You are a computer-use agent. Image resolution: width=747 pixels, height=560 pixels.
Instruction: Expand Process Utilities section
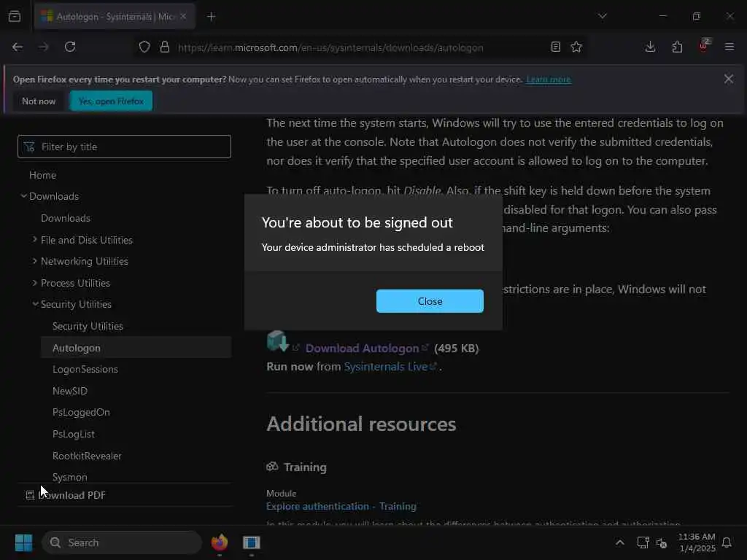coord(75,283)
